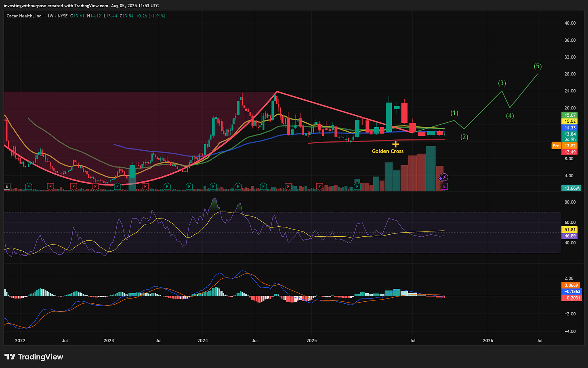The height and width of the screenshot is (368, 588).
Task: Click the wave (2) projection label
Action: pyautogui.click(x=464, y=137)
